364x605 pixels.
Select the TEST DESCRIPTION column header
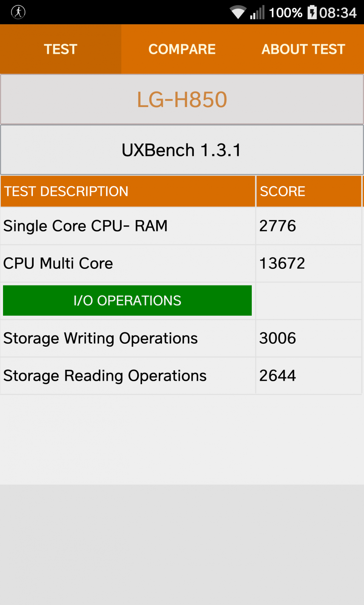click(x=128, y=191)
